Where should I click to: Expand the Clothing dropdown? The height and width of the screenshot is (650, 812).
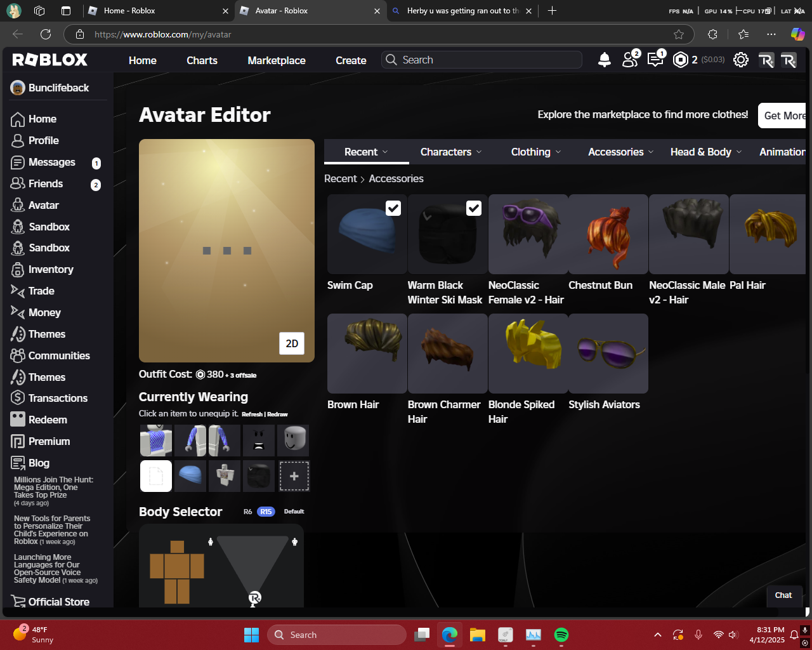pos(536,152)
